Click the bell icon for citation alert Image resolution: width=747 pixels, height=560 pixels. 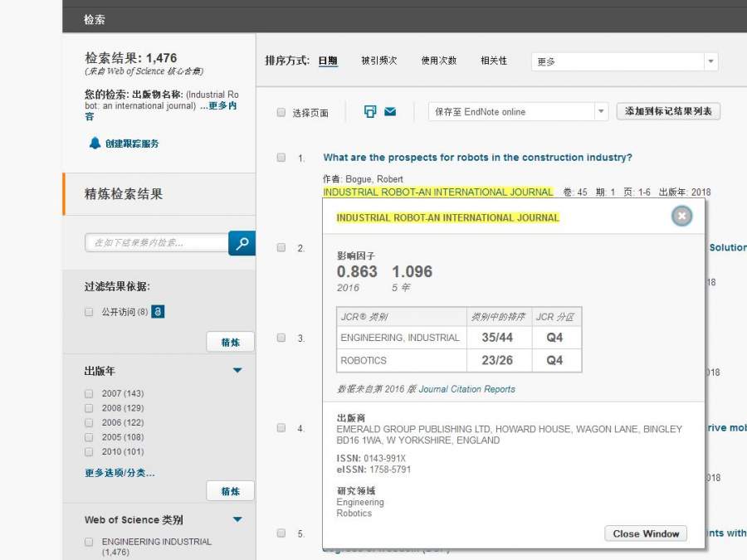[95, 144]
